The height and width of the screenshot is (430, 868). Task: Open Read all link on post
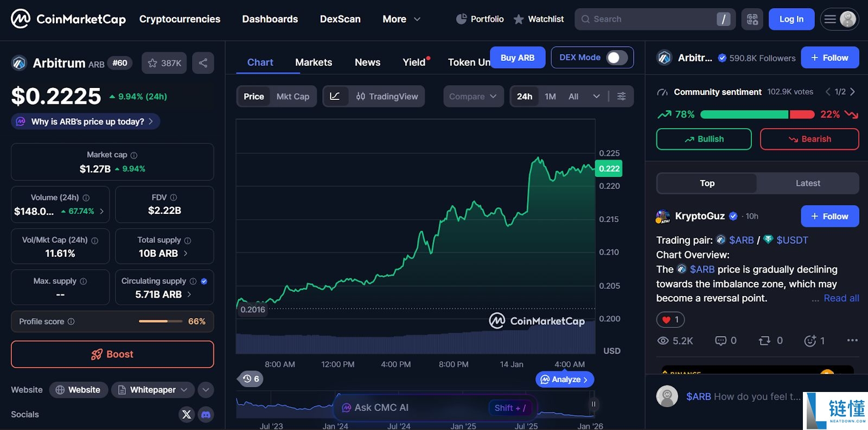(841, 298)
